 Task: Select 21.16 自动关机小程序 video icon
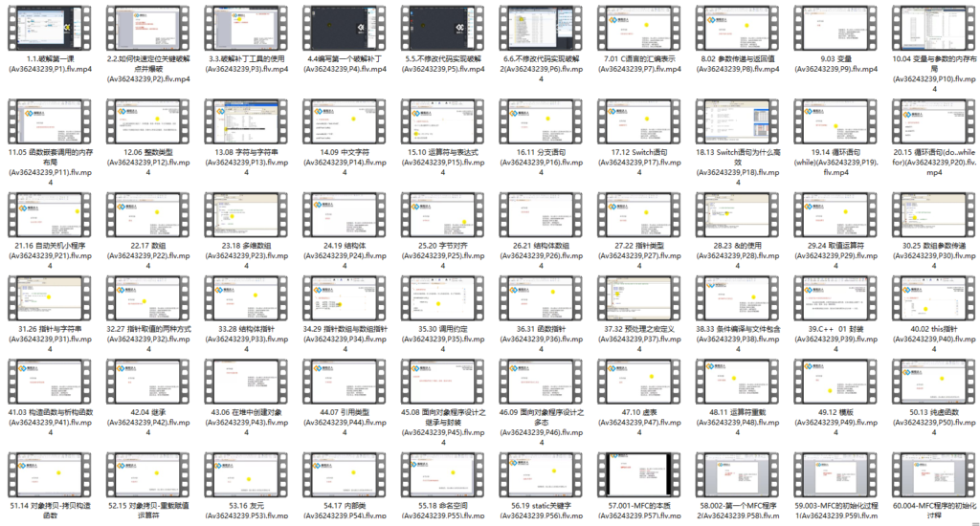pyautogui.click(x=50, y=215)
